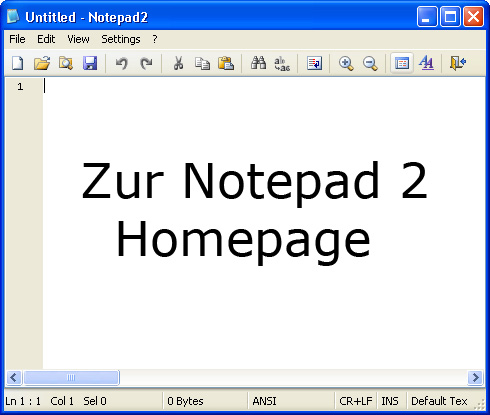The width and height of the screenshot is (490, 415).
Task: Minimize the Notepad2 window
Action: (x=427, y=16)
